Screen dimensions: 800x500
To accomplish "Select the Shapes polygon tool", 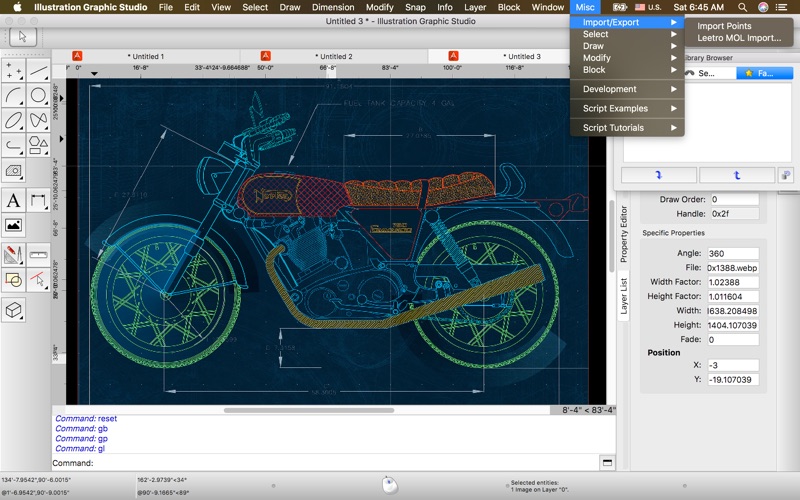I will click(x=38, y=145).
